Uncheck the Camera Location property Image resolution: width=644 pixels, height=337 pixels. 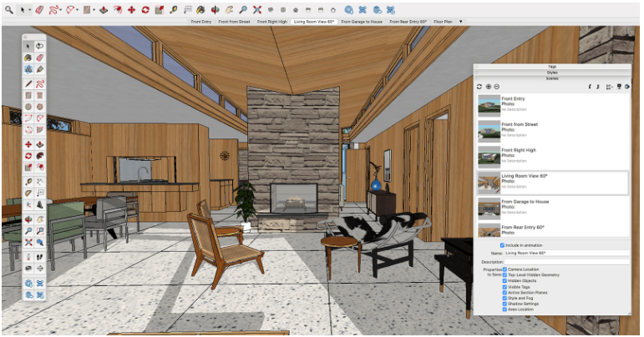pyautogui.click(x=505, y=269)
